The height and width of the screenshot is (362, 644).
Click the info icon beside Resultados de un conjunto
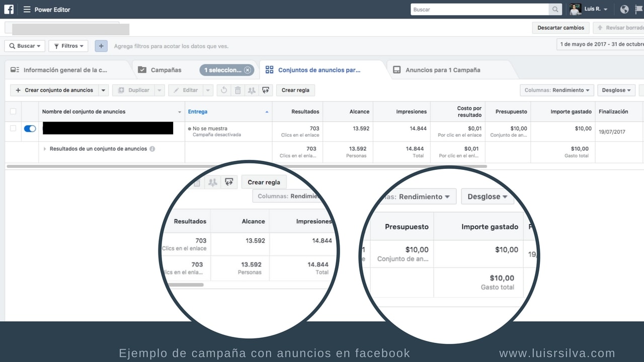(152, 149)
